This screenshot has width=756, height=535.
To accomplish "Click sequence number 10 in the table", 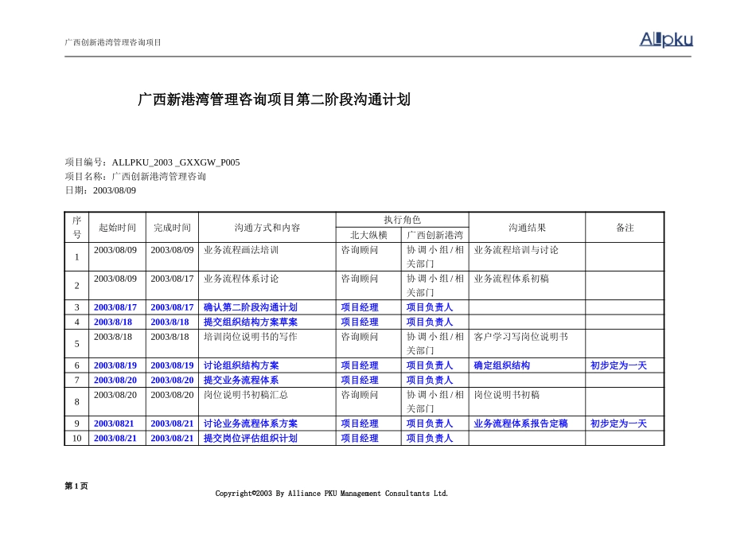I will 76,438.
